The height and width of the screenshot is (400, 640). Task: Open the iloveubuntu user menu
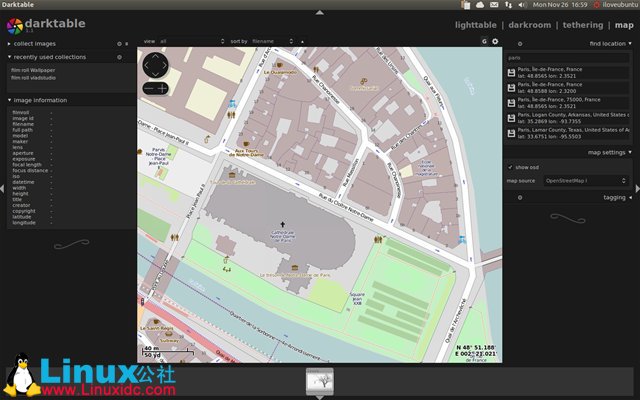(616, 5)
